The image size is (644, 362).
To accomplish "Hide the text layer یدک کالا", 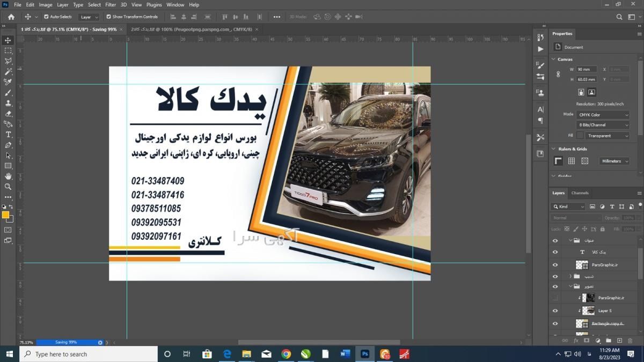I will click(x=555, y=252).
